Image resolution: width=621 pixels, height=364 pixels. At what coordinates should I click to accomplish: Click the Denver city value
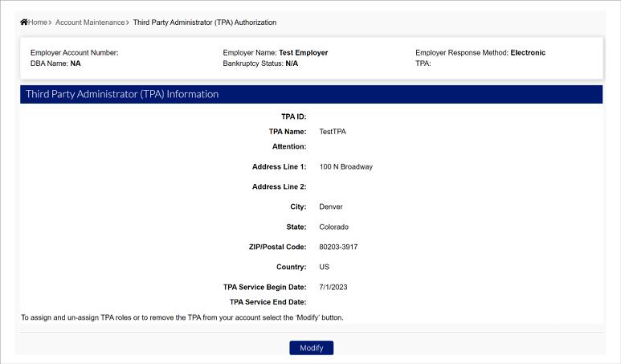tap(331, 207)
